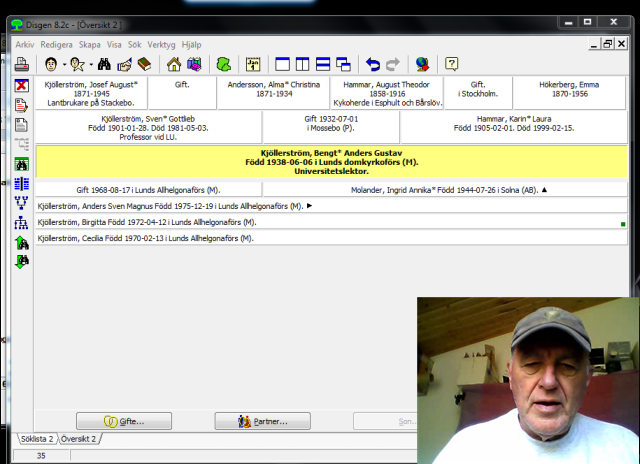Switch to the Söklista 2 tab
Image resolution: width=640 pixels, height=464 pixels.
[37, 439]
